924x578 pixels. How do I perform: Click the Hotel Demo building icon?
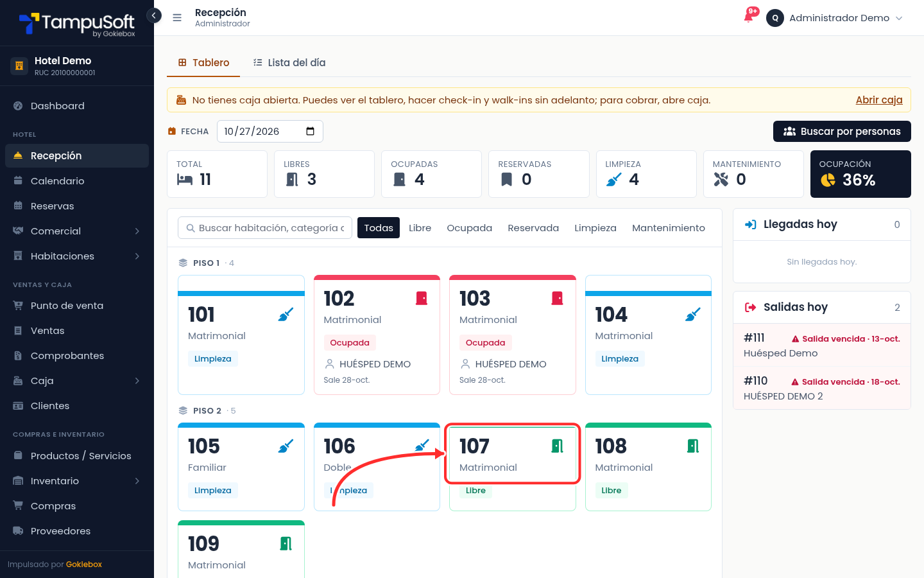pyautogui.click(x=19, y=66)
